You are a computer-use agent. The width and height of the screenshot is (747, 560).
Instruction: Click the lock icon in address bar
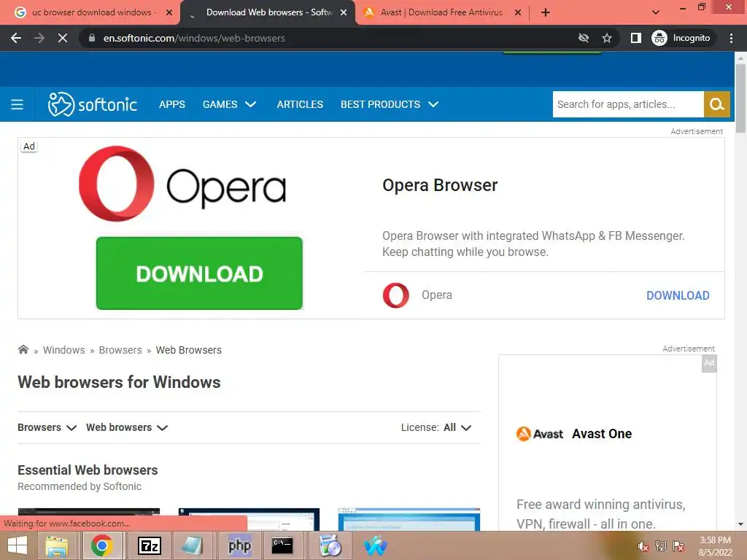tap(92, 38)
